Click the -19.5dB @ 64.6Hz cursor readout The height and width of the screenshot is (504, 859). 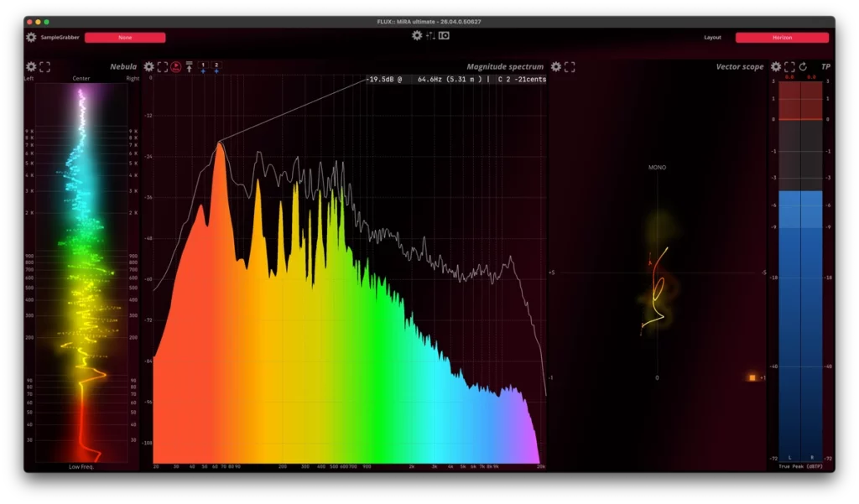456,80
